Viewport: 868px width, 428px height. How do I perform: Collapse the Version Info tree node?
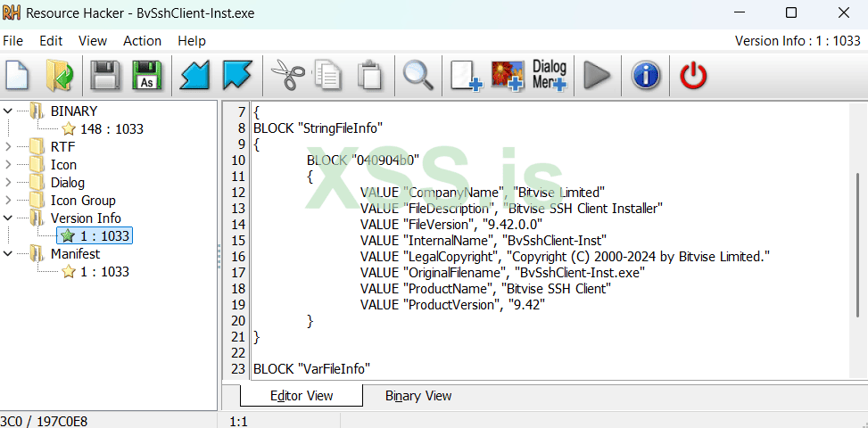8,218
